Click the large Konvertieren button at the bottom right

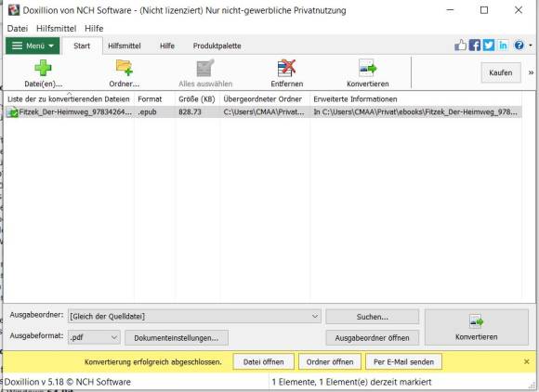click(x=477, y=327)
